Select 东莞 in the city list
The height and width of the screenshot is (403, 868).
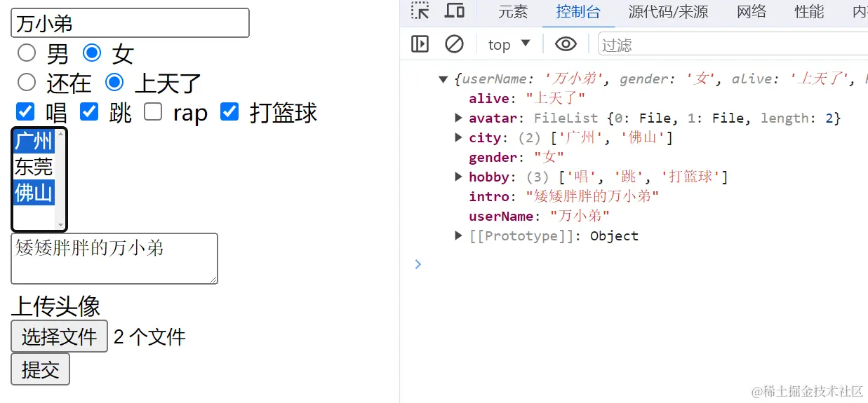pyautogui.click(x=34, y=167)
